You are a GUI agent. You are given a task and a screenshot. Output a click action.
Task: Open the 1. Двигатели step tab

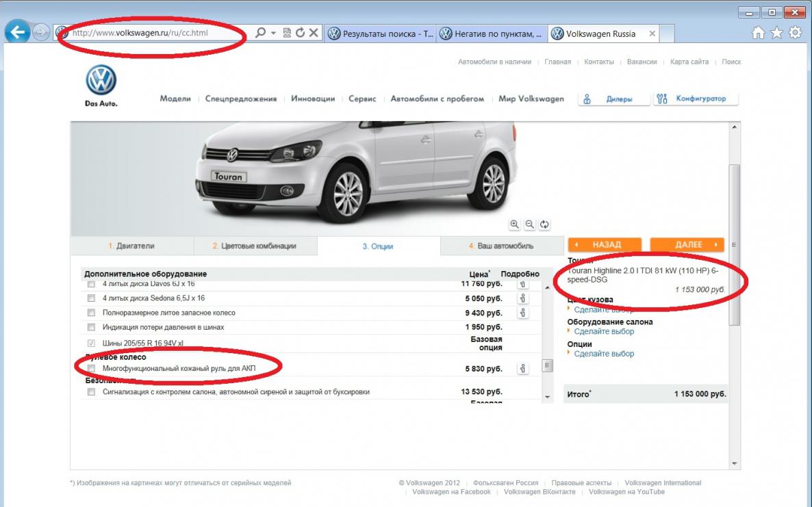tap(131, 246)
